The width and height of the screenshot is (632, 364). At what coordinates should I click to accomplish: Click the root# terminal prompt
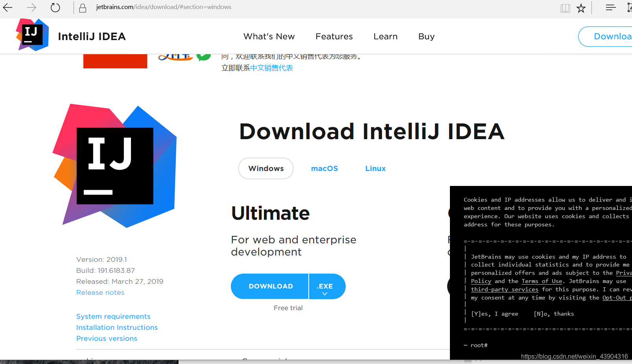click(479, 345)
